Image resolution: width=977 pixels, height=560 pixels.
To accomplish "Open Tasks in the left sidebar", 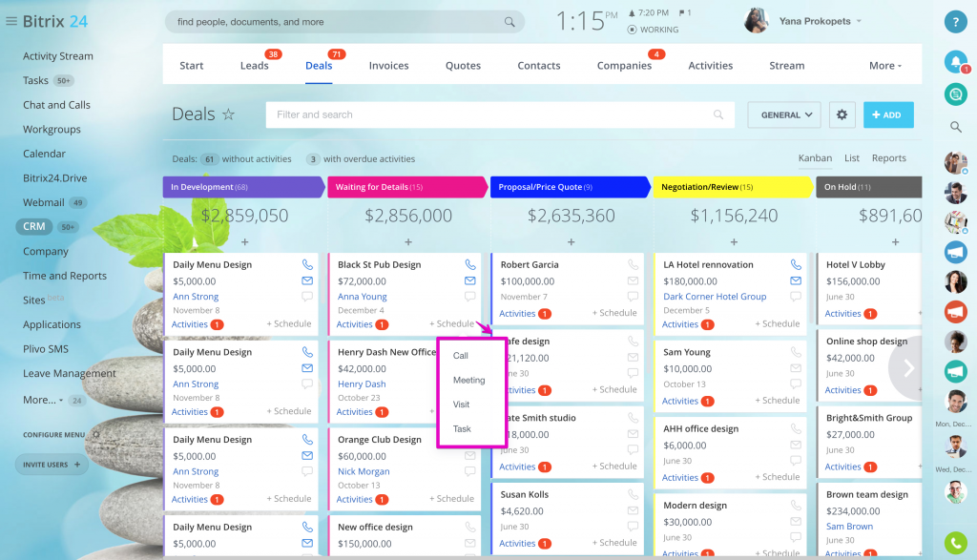I will 35,80.
